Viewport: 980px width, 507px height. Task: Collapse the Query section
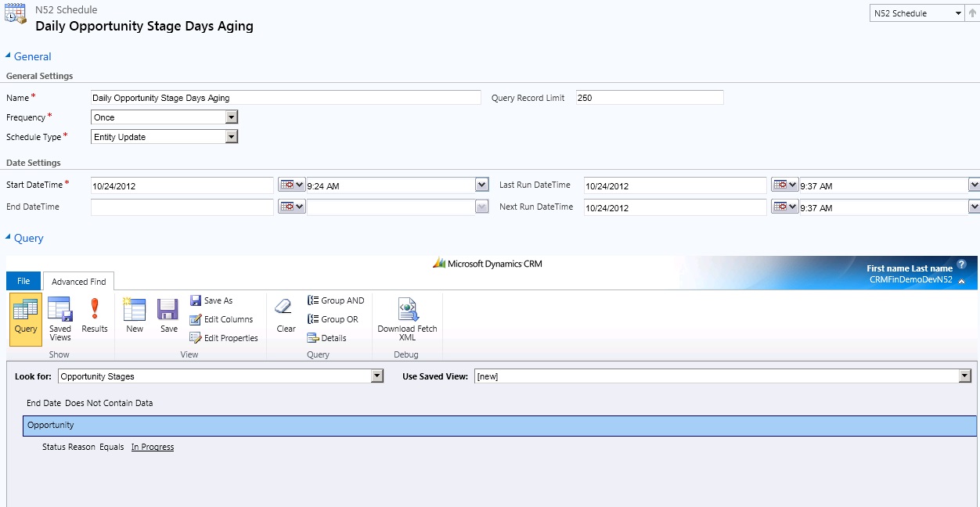pos(9,238)
